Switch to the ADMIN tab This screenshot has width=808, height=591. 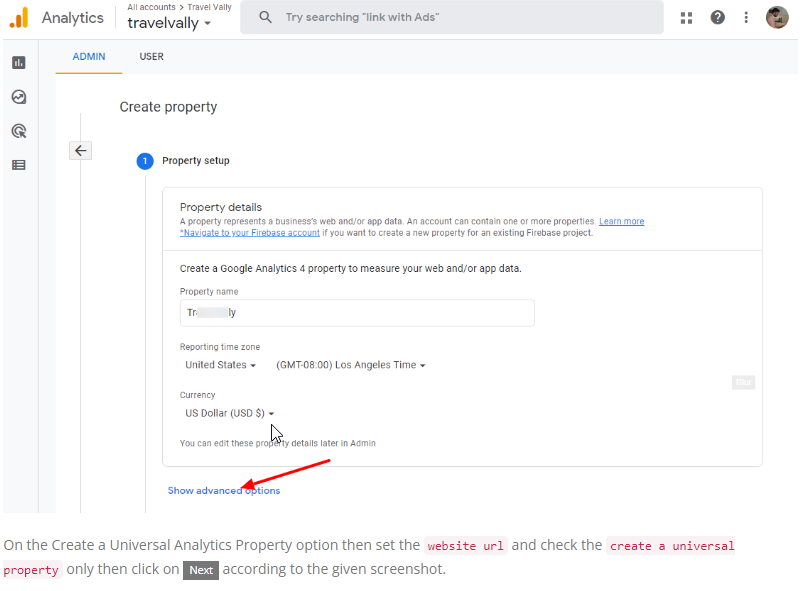(89, 57)
